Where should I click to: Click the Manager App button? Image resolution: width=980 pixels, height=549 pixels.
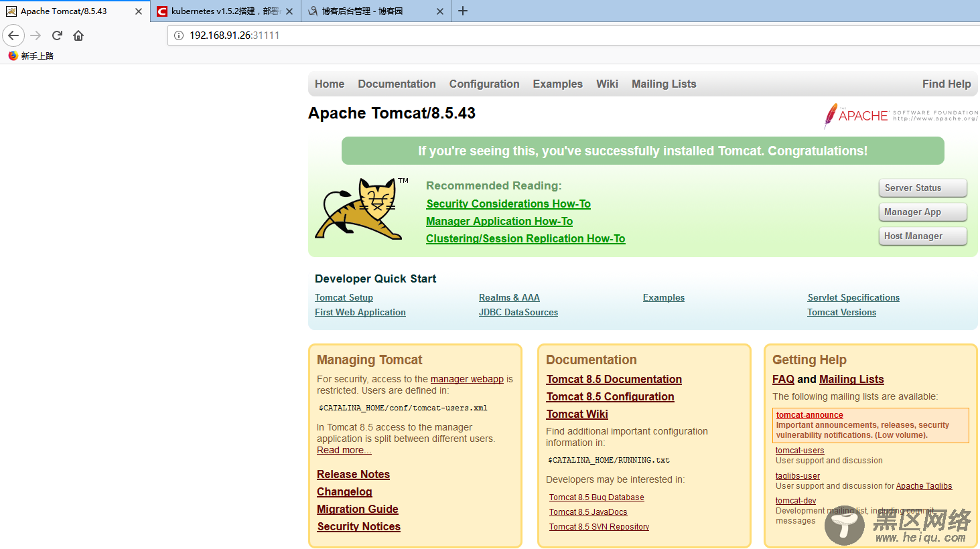click(923, 212)
